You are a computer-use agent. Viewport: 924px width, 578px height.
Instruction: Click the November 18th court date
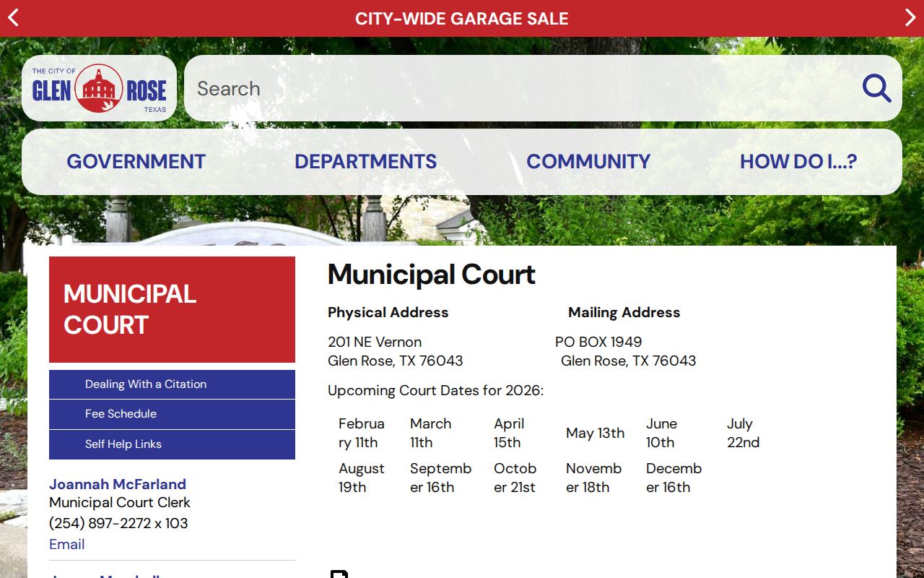pos(594,478)
